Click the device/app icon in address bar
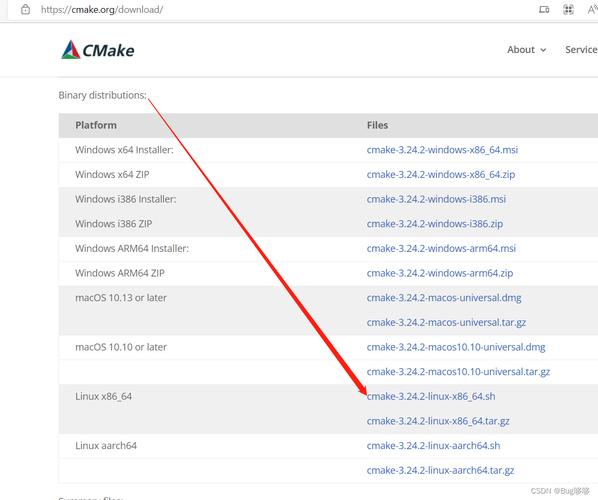This screenshot has height=500, width=598. tap(544, 10)
